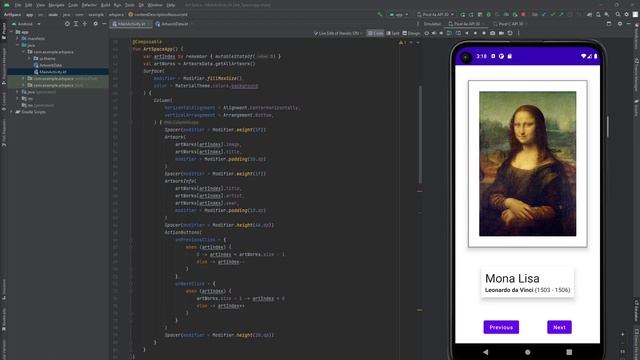Click the green Run app icon
This screenshot has width=640, height=360.
coord(462,14)
